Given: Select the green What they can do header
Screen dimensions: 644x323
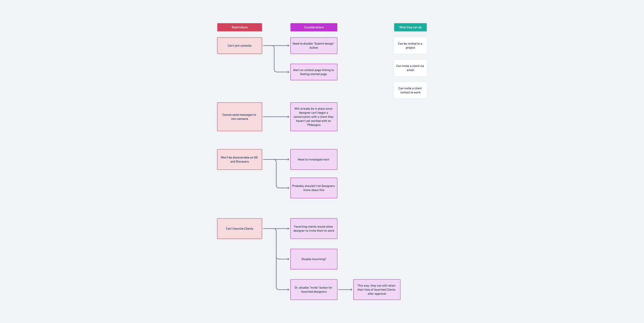Looking at the screenshot, I should [x=410, y=27].
